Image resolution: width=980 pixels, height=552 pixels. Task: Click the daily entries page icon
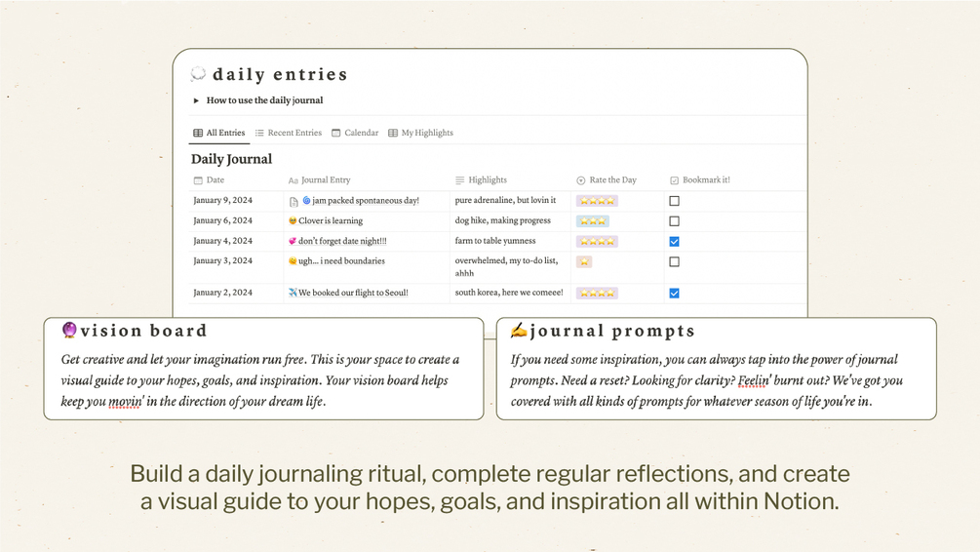tap(198, 74)
